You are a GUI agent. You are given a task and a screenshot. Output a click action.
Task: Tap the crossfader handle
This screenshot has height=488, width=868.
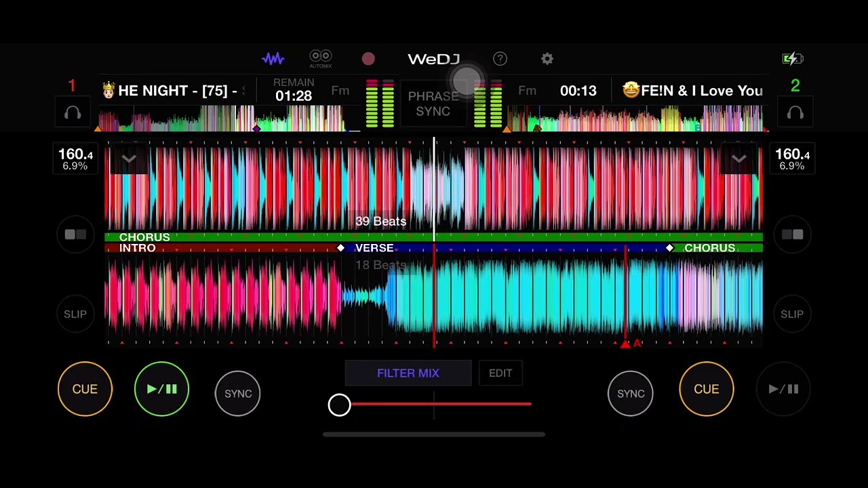pos(339,405)
